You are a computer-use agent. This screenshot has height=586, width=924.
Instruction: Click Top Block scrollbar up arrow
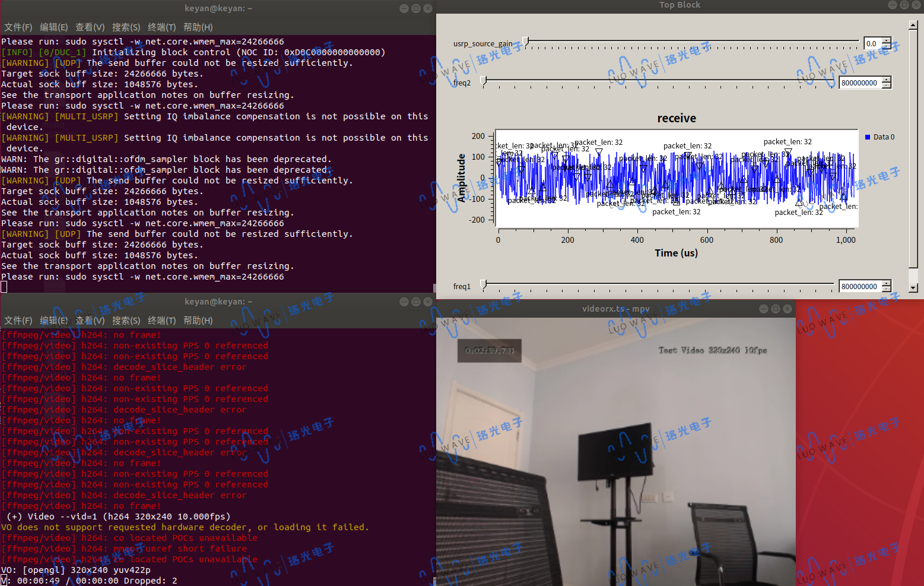pyautogui.click(x=913, y=25)
